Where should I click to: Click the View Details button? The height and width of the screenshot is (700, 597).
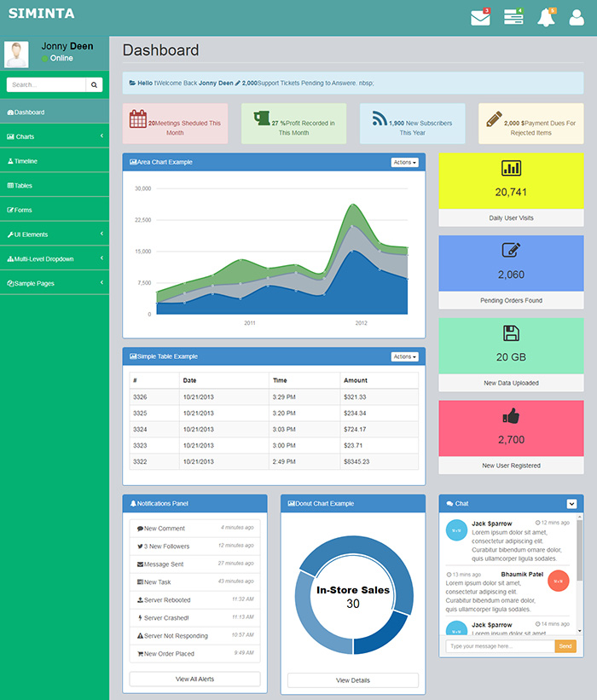(353, 680)
